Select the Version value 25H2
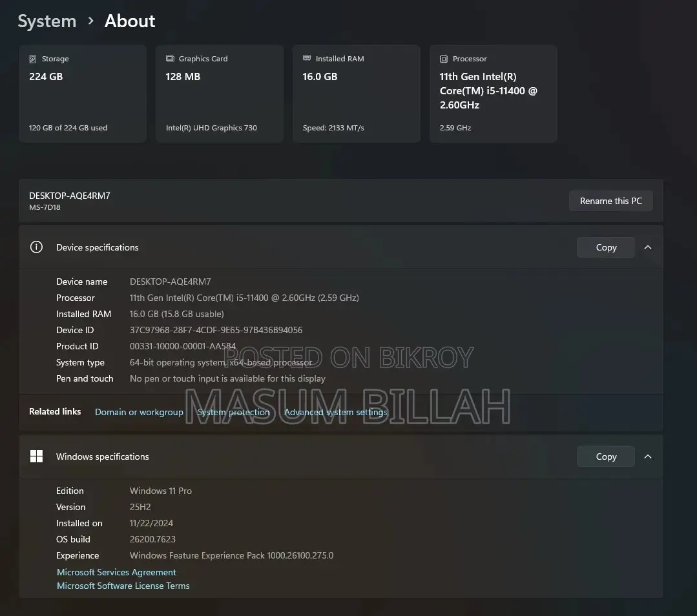Image resolution: width=697 pixels, height=616 pixels. coord(140,507)
